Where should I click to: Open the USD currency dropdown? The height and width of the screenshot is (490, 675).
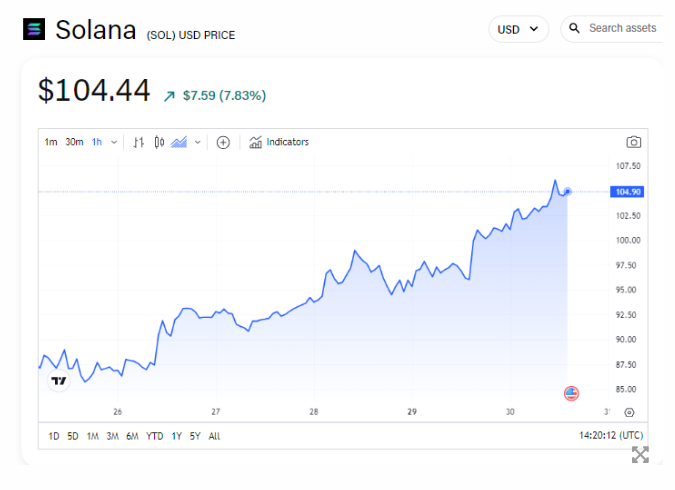pos(518,29)
